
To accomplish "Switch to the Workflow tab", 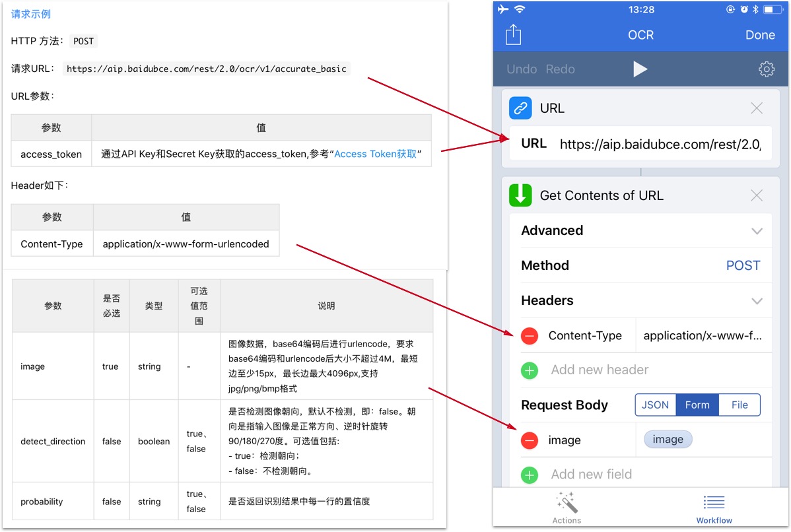I will tap(714, 508).
